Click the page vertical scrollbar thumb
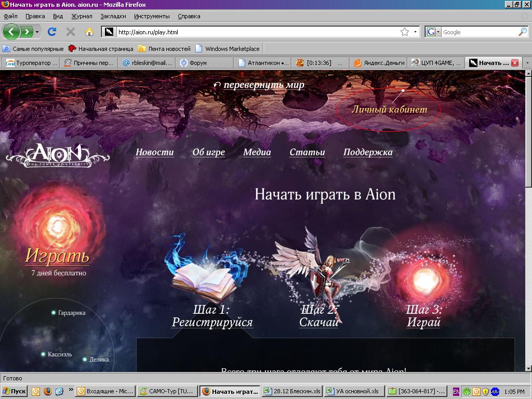The image size is (532, 399). 528,130
